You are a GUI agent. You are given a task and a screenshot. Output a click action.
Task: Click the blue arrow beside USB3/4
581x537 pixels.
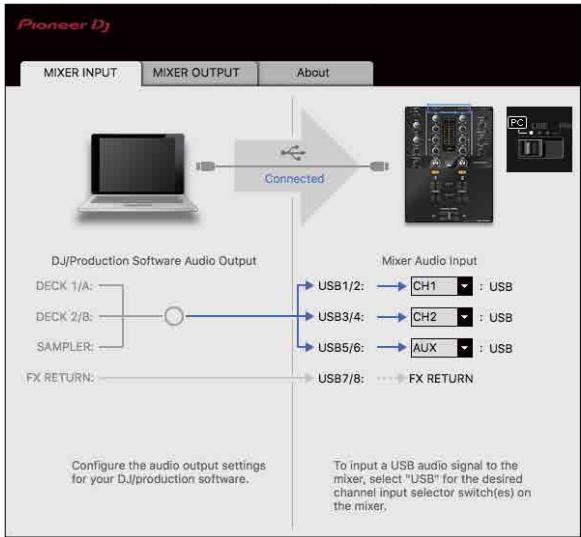pyautogui.click(x=392, y=317)
